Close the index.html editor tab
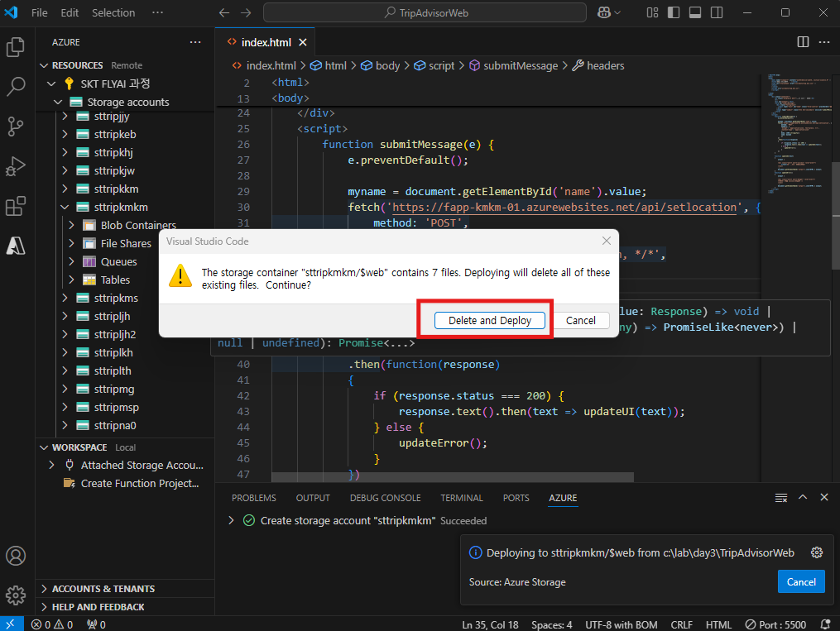This screenshot has height=631, width=840. click(303, 42)
